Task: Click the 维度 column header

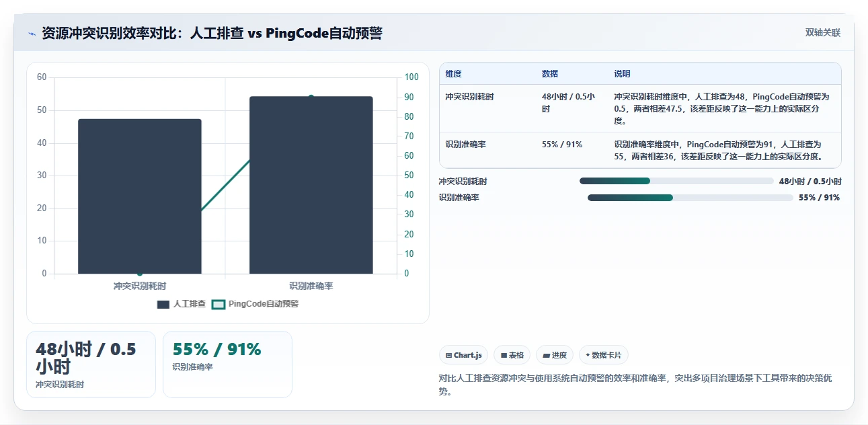Action: click(453, 74)
